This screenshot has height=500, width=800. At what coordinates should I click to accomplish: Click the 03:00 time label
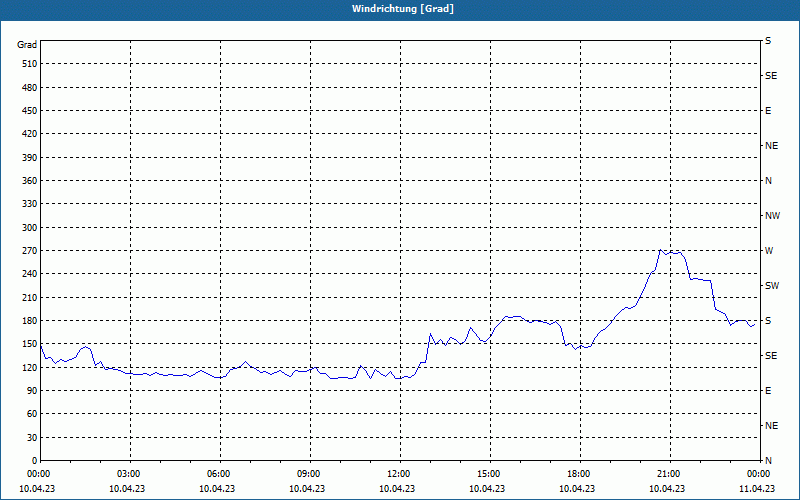tap(130, 474)
